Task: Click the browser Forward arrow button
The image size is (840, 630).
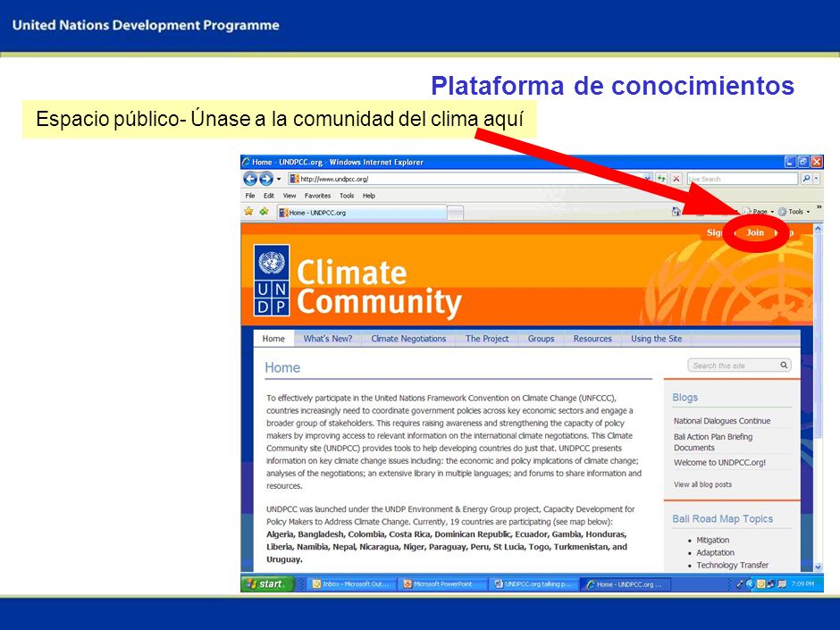Action: click(x=266, y=179)
